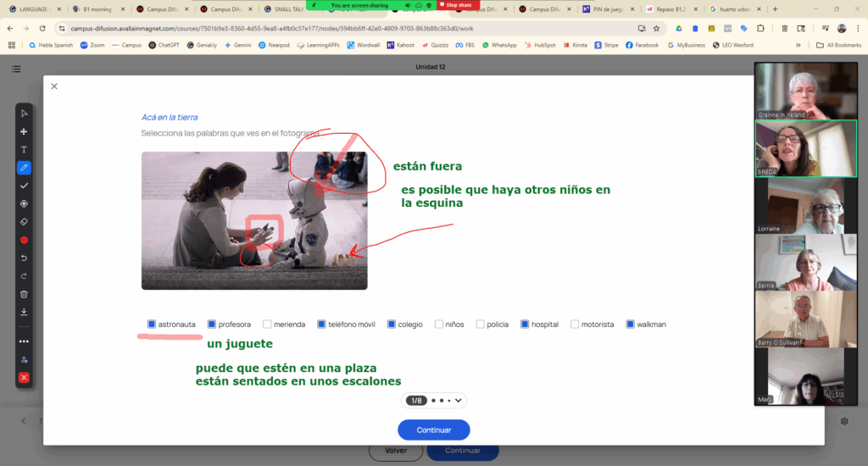
Task: Click the Volver button behind dialog
Action: 396,451
